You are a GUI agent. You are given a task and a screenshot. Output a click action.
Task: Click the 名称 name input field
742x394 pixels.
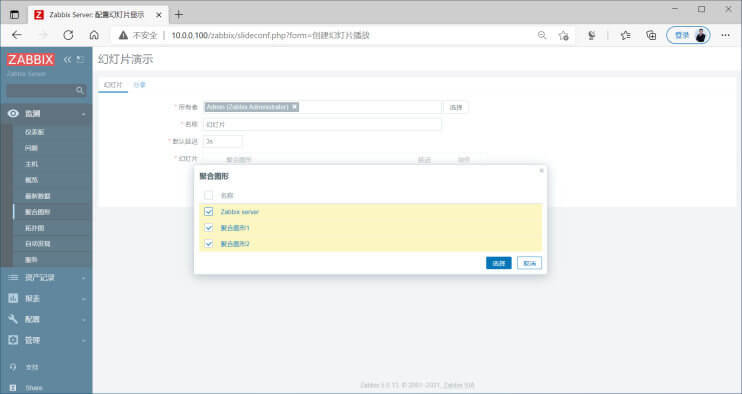click(322, 124)
